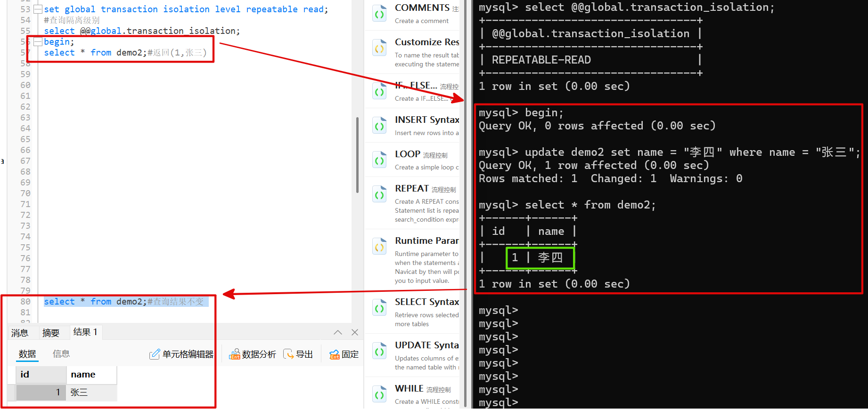This screenshot has width=868, height=409.
Task: Click the terminal 'begin;' command line
Action: 521,112
